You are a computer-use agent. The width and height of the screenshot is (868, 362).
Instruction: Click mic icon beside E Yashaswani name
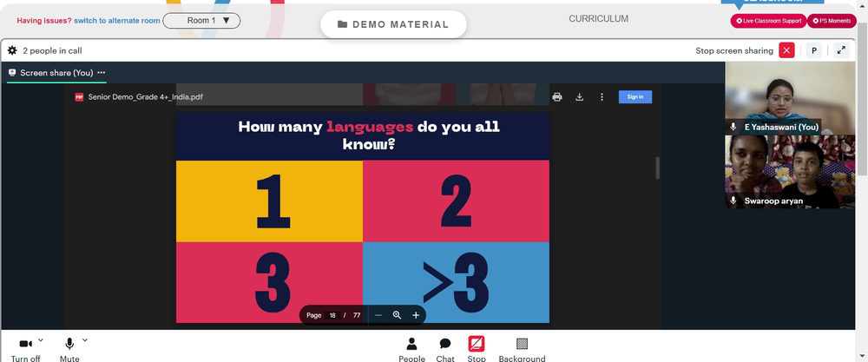(733, 127)
